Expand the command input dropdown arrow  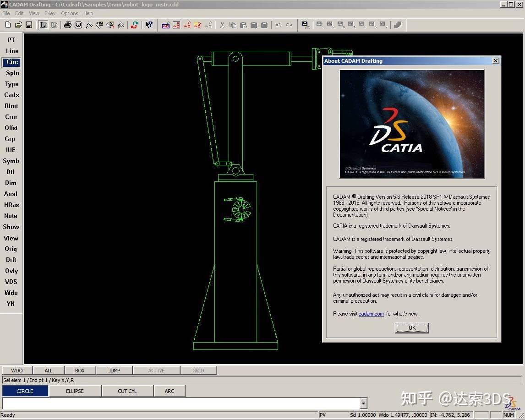(x=363, y=403)
